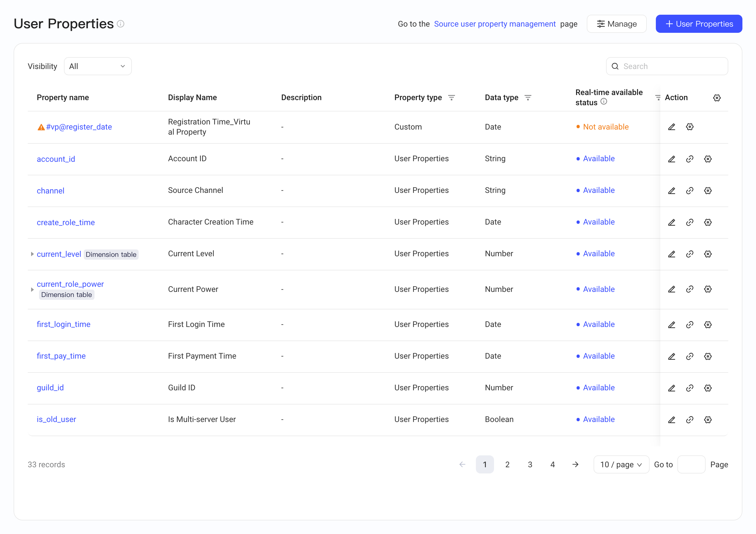Edit the first_pay_time property

pyautogui.click(x=672, y=356)
